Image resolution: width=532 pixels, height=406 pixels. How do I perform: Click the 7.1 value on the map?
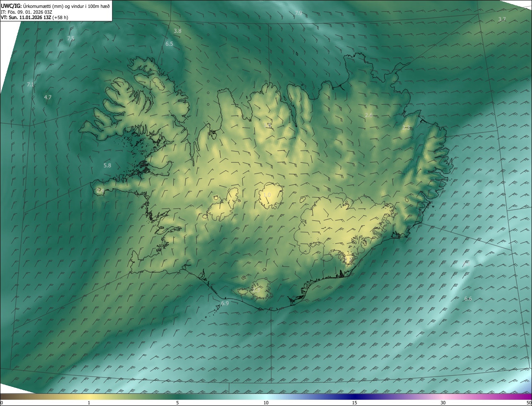tap(30, 84)
